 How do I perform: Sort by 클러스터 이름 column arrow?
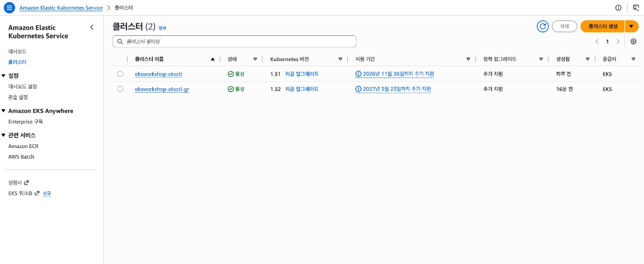coord(213,59)
